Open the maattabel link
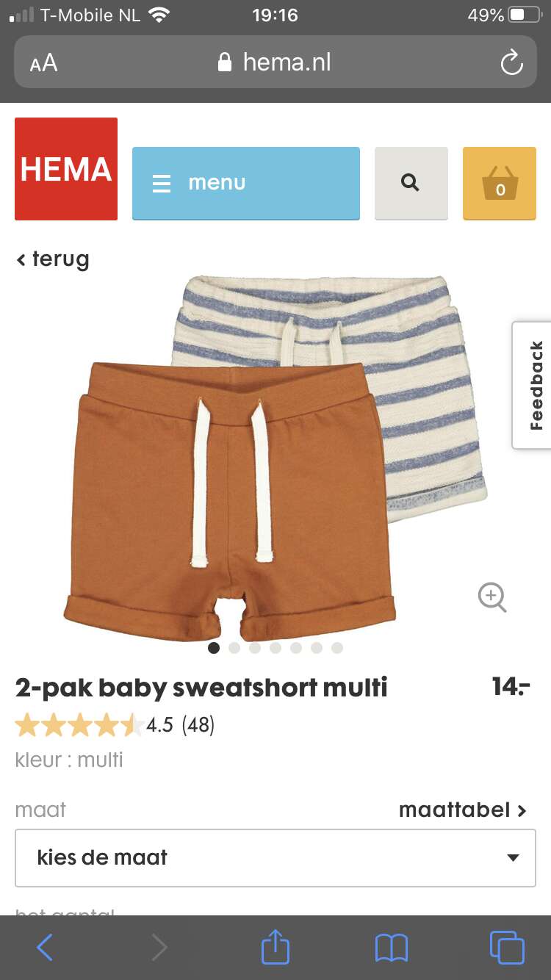 click(x=463, y=810)
